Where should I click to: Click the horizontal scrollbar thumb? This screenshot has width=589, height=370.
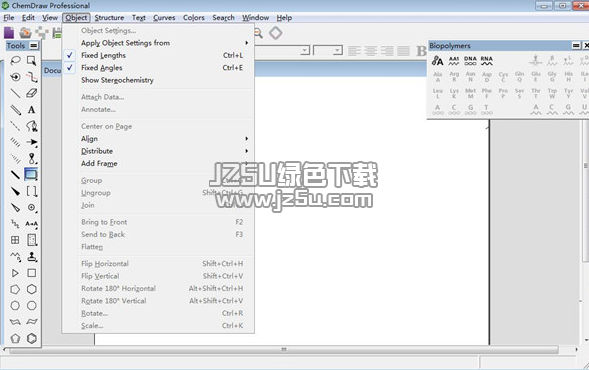(x=284, y=349)
